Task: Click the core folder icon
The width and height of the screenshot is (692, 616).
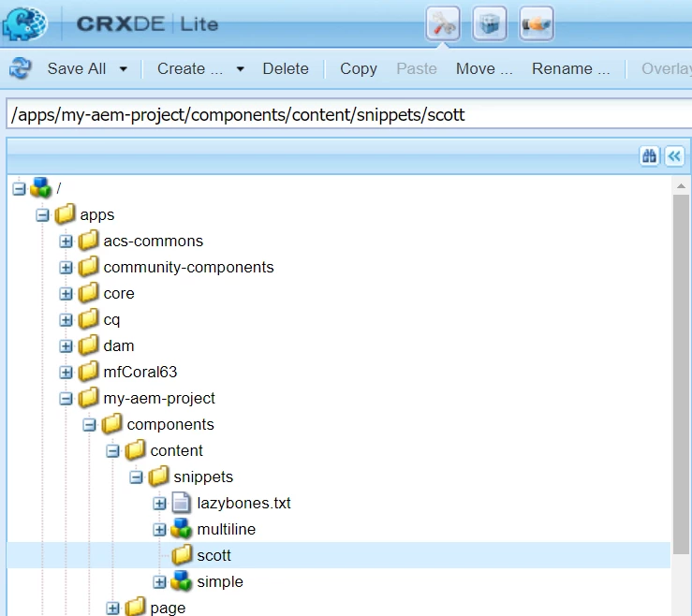Action: pos(88,293)
